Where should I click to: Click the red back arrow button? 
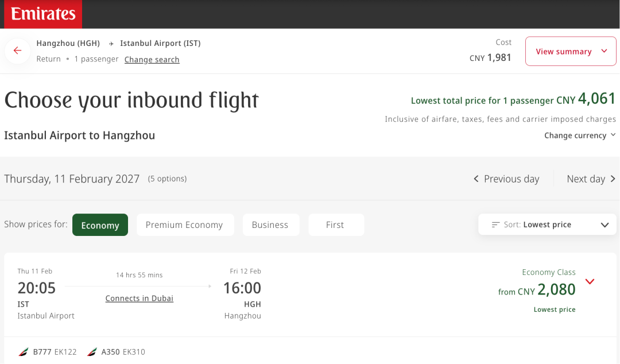tap(18, 51)
